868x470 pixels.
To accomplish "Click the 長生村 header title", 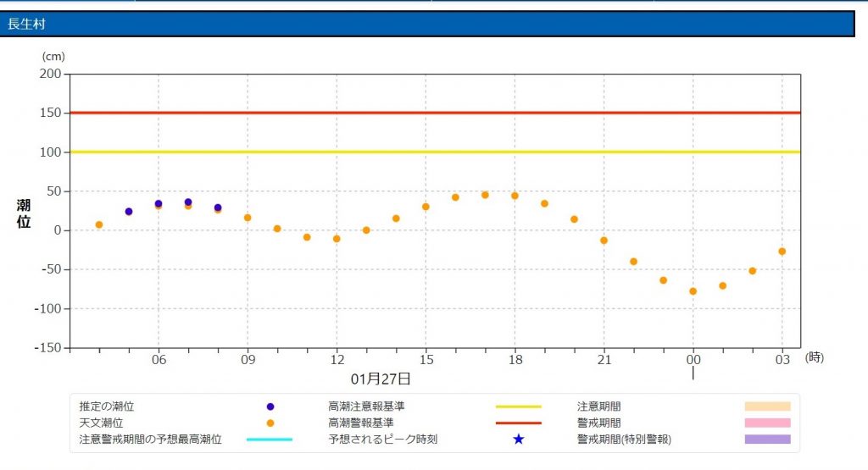I will pos(26,24).
